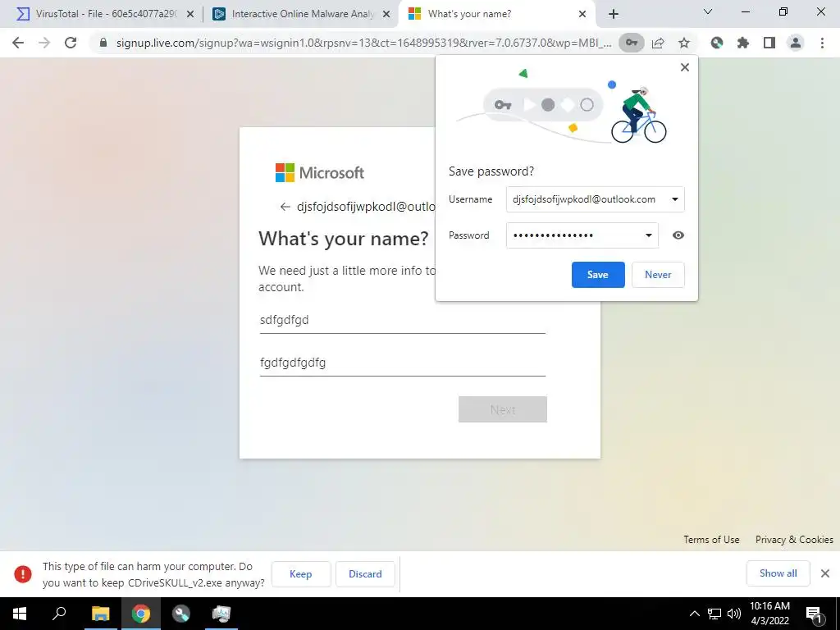Viewport: 840px width, 630px height.
Task: Click the browser forward arrow
Action: (44, 43)
